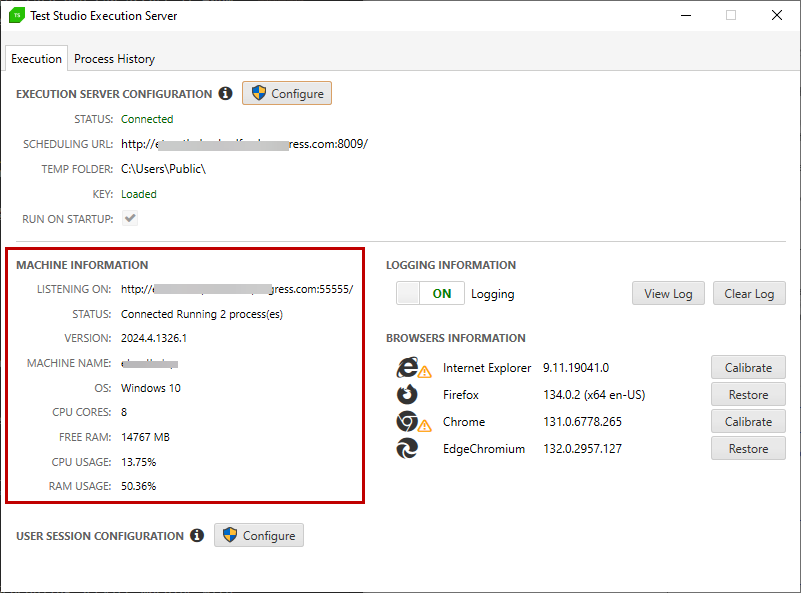Click the Internet Explorer browser icon
801x593 pixels.
(408, 367)
